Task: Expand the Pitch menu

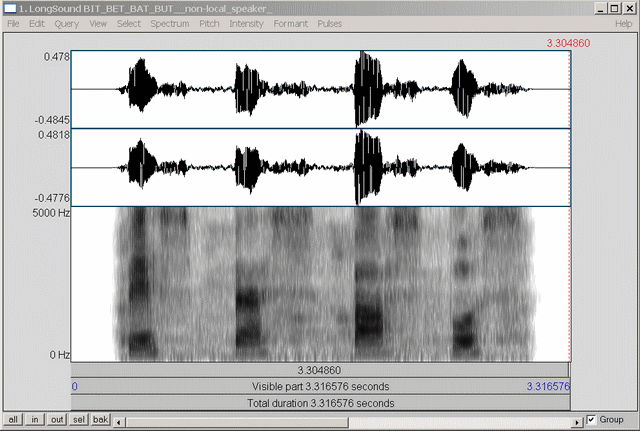Action: (x=210, y=23)
